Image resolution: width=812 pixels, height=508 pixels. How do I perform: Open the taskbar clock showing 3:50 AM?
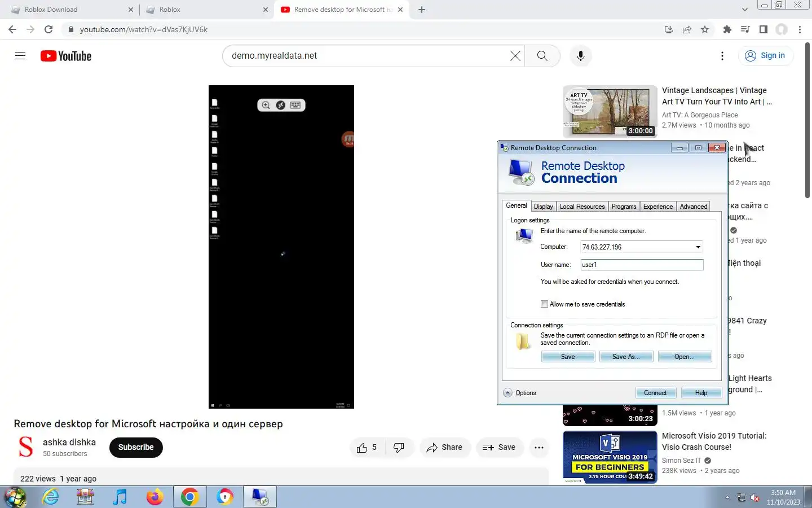[783, 497]
